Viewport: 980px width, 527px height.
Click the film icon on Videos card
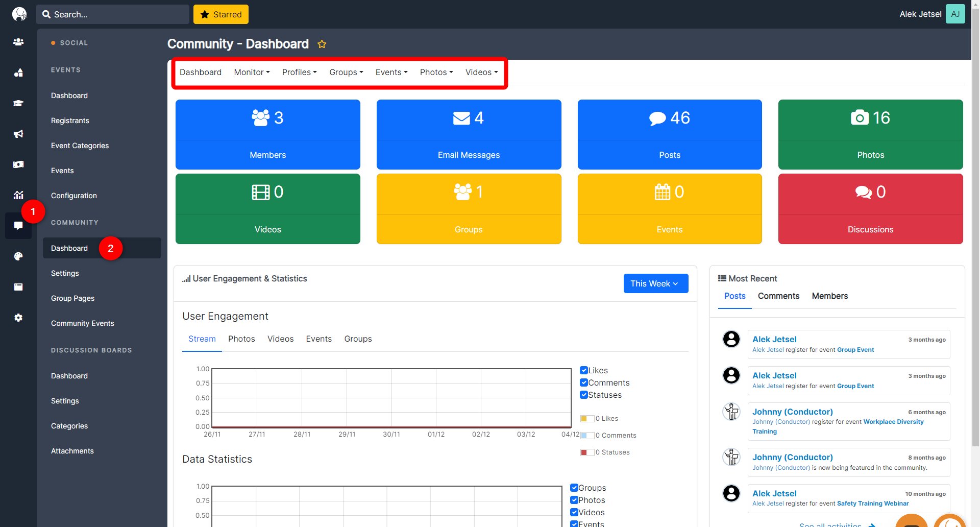point(261,193)
